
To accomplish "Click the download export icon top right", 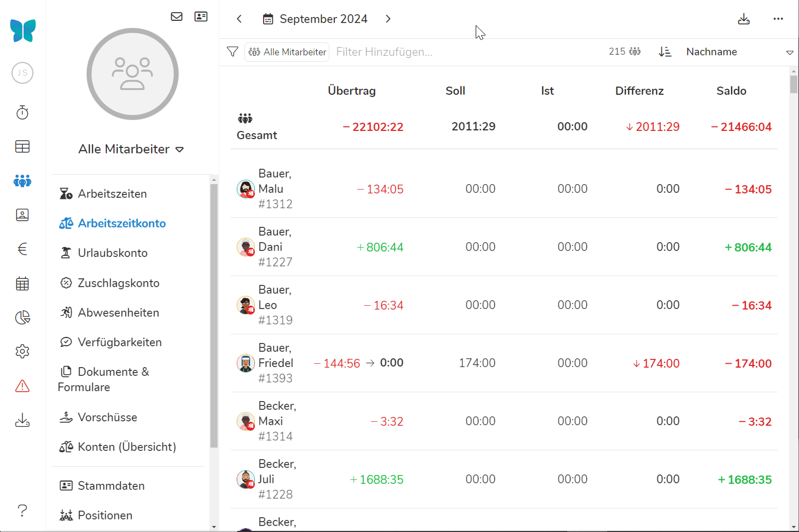I will coord(744,19).
